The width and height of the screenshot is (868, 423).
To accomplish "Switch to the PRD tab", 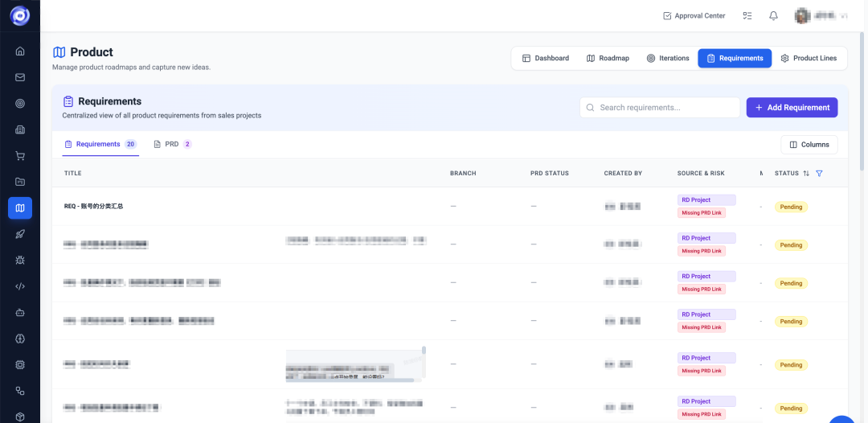I will pyautogui.click(x=172, y=144).
